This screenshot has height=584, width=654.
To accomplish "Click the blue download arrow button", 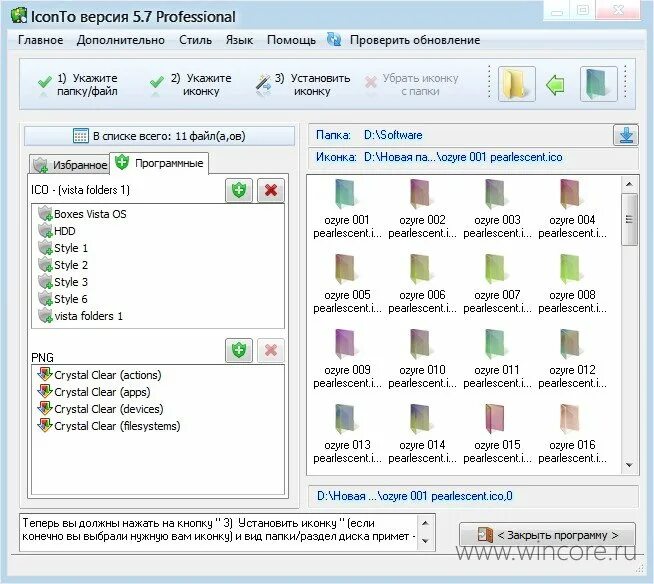I will tap(626, 135).
